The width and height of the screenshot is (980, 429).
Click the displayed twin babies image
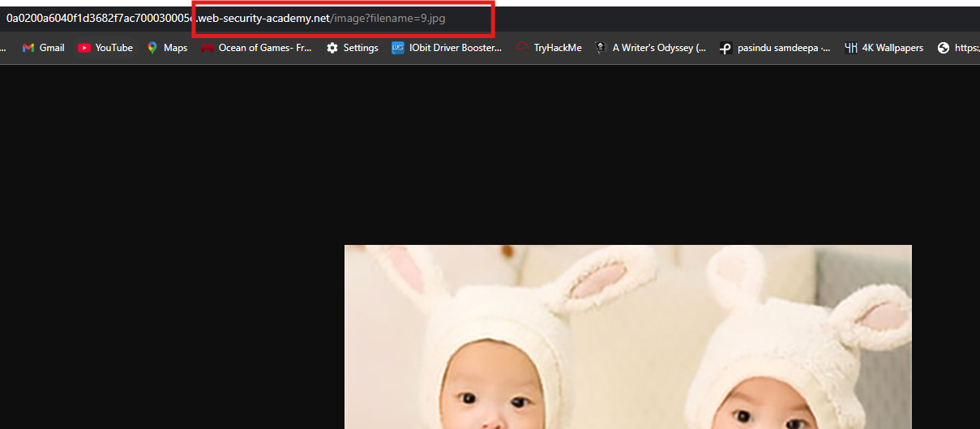628,337
